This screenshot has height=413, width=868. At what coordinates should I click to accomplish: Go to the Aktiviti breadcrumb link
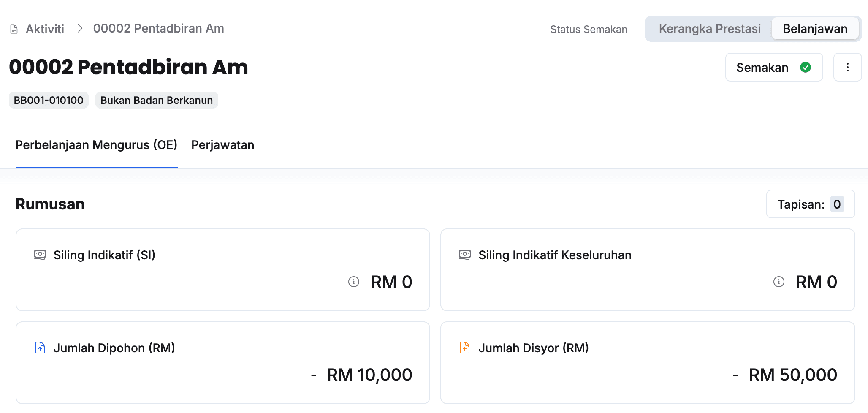(45, 29)
